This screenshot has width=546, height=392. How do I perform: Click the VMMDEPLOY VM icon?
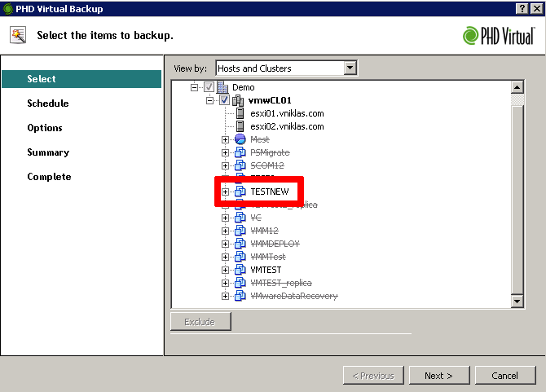click(x=240, y=244)
